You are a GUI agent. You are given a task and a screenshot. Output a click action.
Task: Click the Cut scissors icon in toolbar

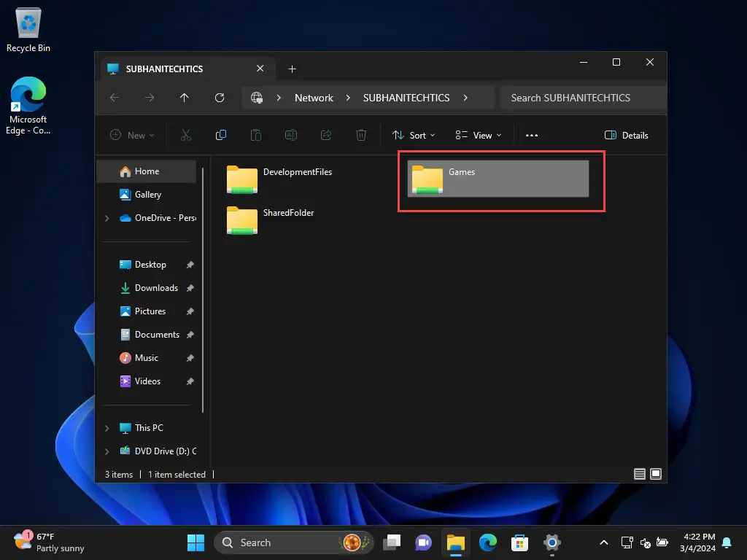point(186,135)
